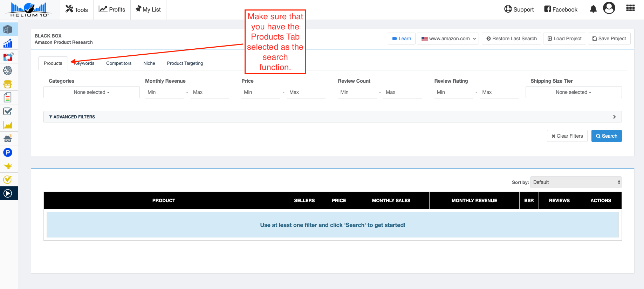
Task: Click the Review Count Min field
Action: point(357,92)
